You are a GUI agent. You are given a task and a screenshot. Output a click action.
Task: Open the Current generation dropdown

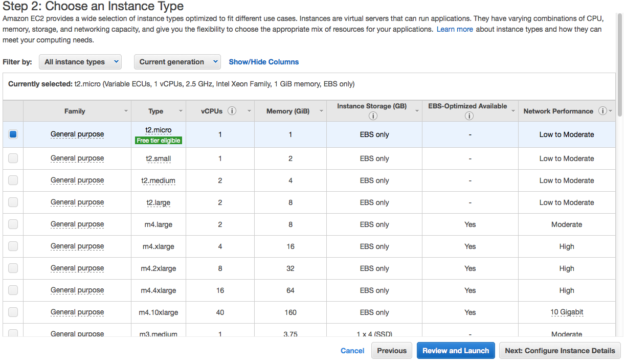click(177, 62)
